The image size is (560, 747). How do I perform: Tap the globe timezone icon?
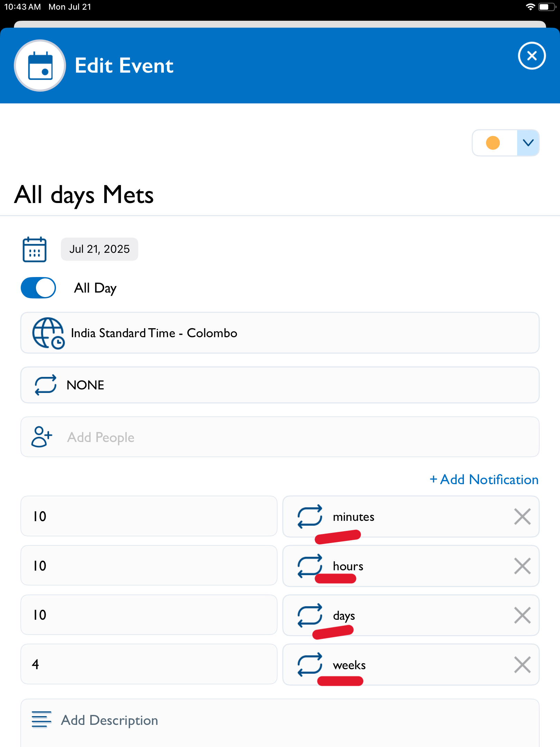(x=48, y=333)
